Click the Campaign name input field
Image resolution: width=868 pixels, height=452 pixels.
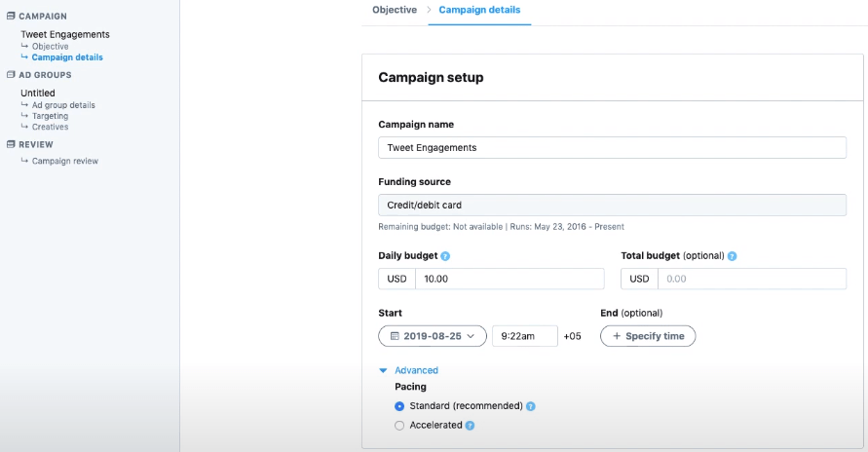612,148
